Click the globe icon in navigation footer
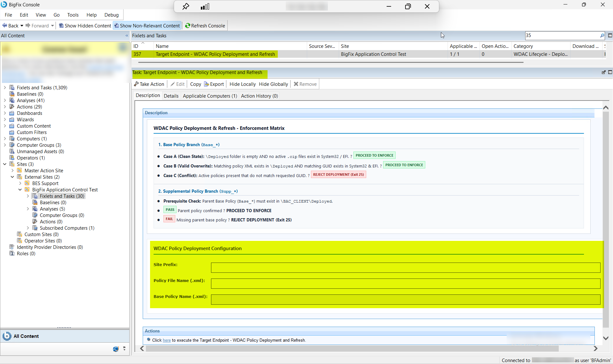 (116, 349)
